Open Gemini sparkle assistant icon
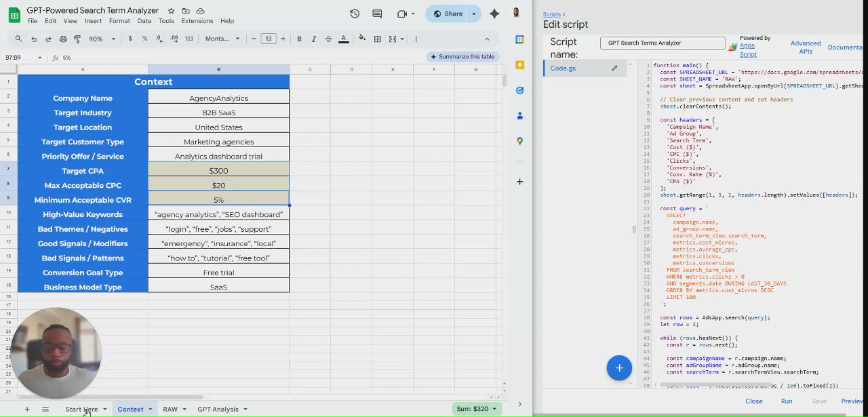 (x=494, y=14)
